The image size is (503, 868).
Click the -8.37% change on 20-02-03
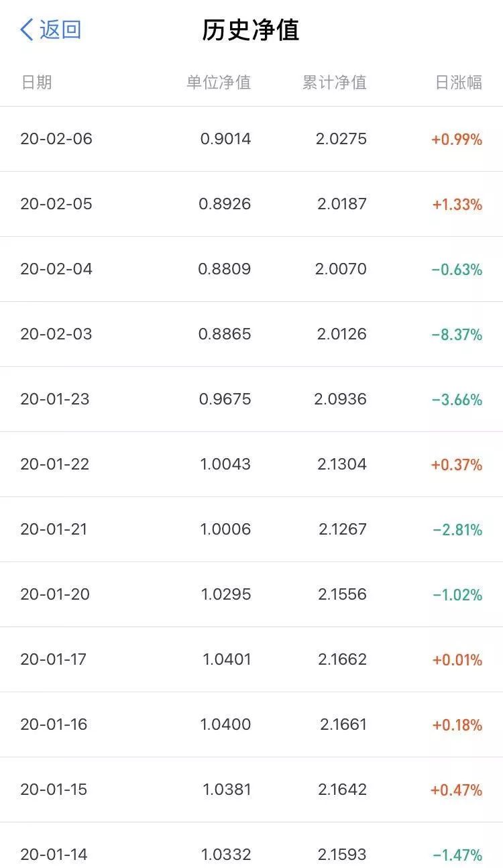pos(457,335)
